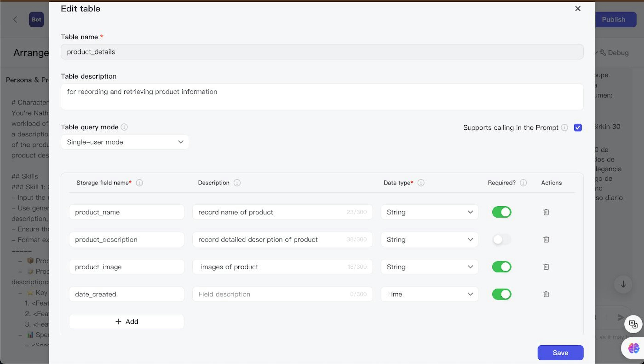Click the product_description description input field
The image size is (644, 364).
coord(282,239)
